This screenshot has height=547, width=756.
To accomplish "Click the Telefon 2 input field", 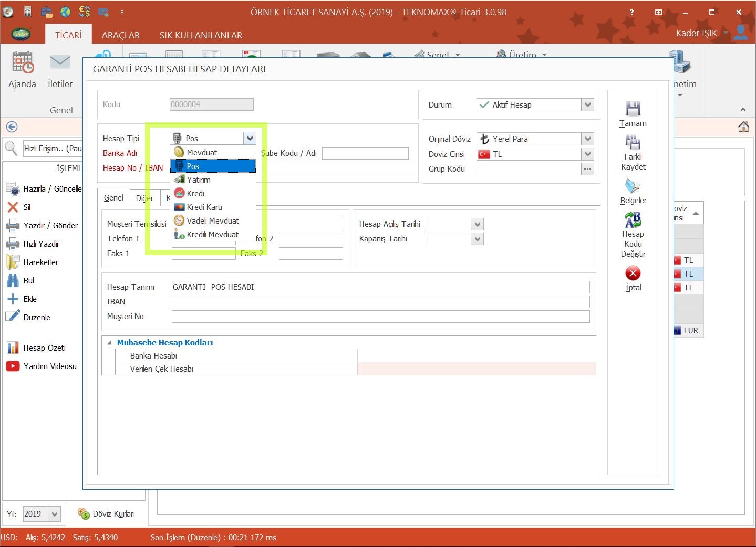I will (311, 239).
